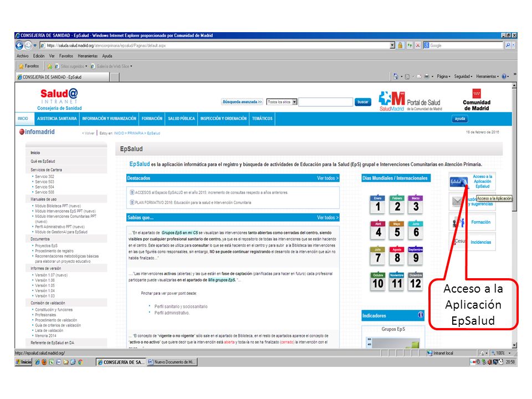Screen dimensions: 532x399
Task: Open the Herramientas dropdown in command bar
Action: point(488,76)
